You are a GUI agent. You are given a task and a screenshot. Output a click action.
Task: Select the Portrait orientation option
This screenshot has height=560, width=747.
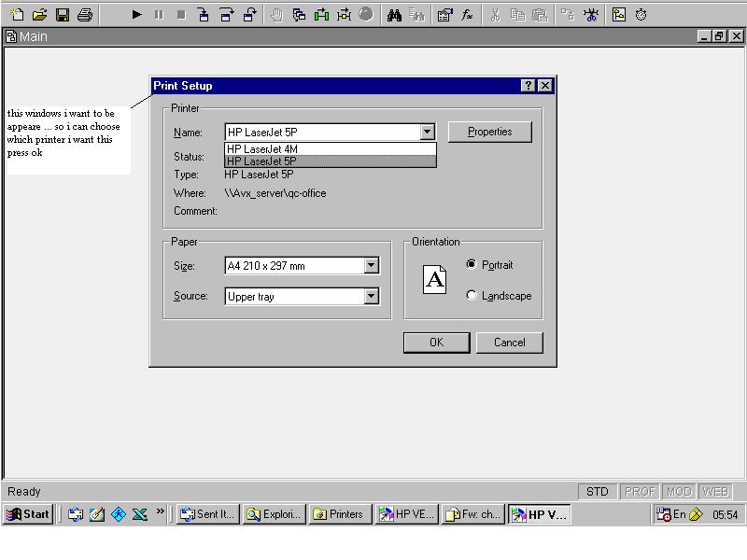472,265
